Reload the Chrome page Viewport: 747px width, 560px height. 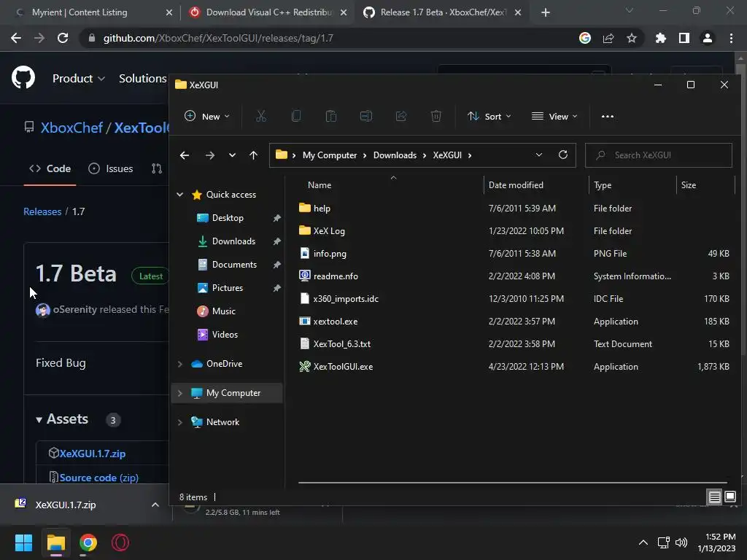pyautogui.click(x=63, y=38)
